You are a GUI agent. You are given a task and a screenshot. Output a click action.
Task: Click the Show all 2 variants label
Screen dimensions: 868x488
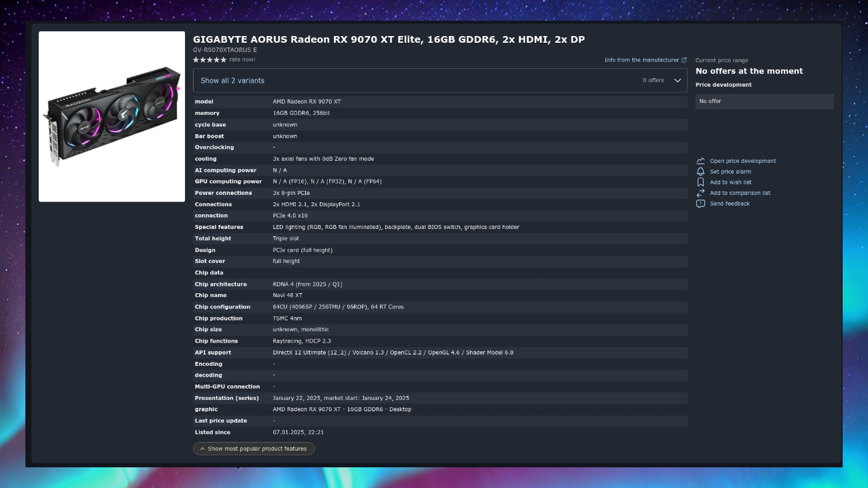(232, 80)
